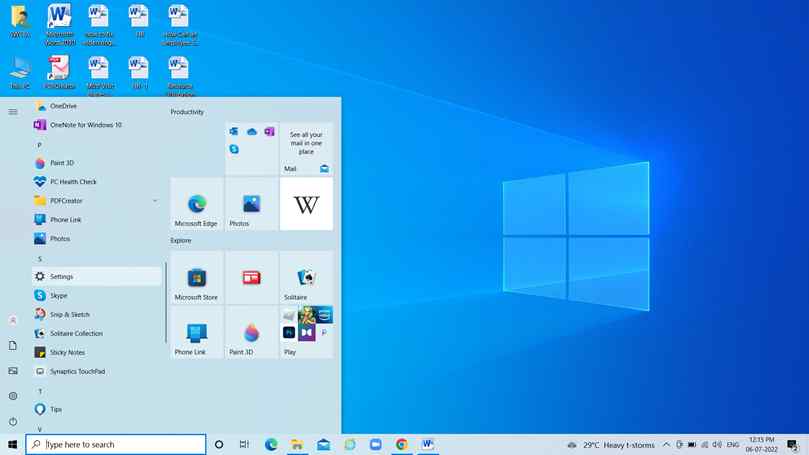The image size is (809, 455).
Task: Open the user account button
Action: 13,320
